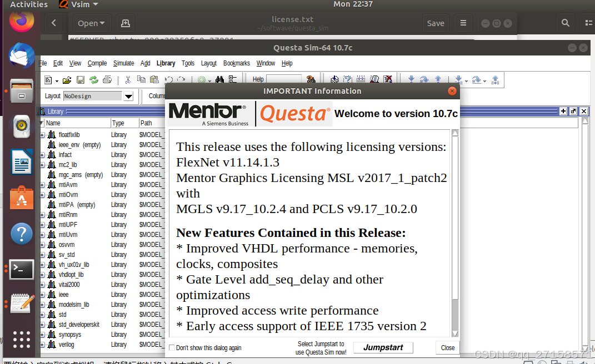Click the scroll down arrow in dialog

[x=455, y=333]
